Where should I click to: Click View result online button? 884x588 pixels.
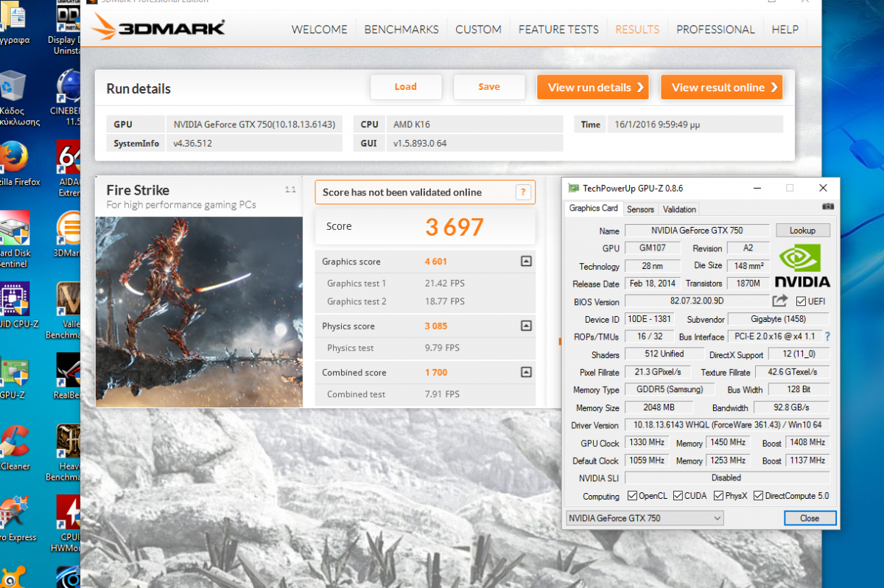(x=722, y=87)
